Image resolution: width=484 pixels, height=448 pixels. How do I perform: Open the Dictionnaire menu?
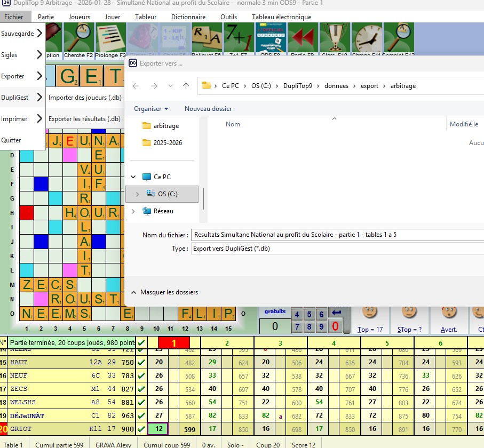click(x=188, y=17)
